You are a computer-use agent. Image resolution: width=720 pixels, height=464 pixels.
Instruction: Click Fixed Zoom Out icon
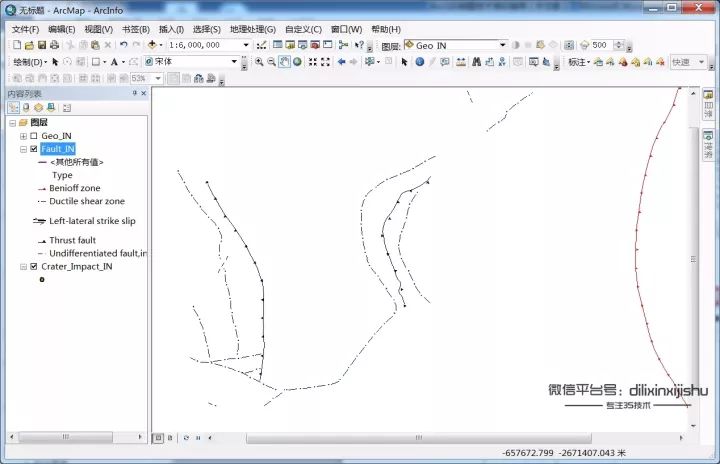click(x=325, y=62)
